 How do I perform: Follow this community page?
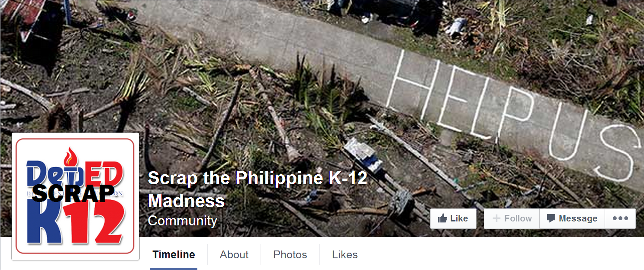point(512,218)
